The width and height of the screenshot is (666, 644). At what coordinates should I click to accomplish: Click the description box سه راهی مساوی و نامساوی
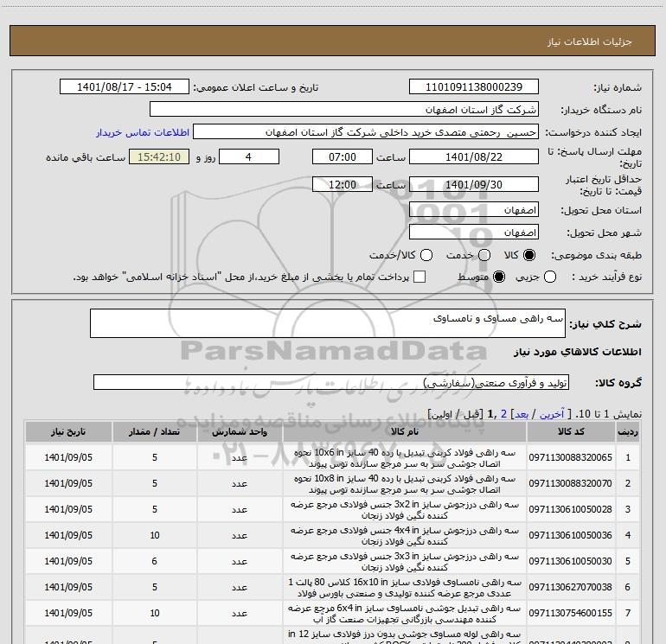(328, 323)
